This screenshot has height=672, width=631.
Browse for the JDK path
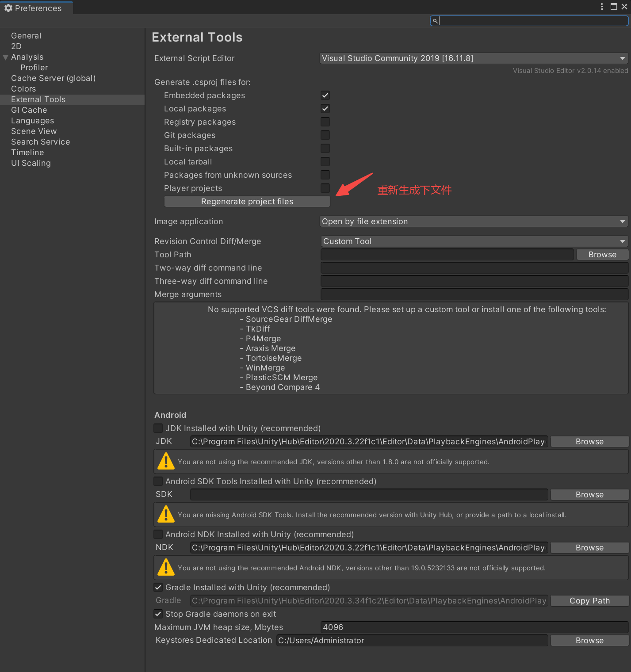(589, 442)
